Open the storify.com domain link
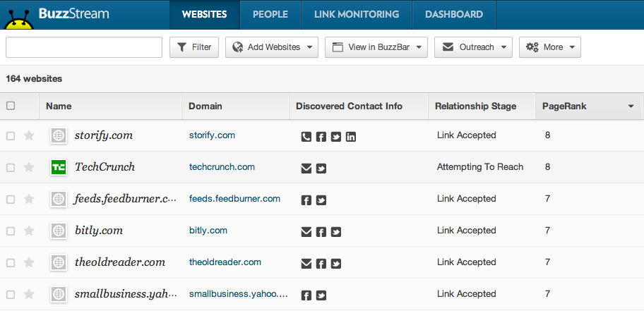This screenshot has height=311, width=644. coord(212,135)
